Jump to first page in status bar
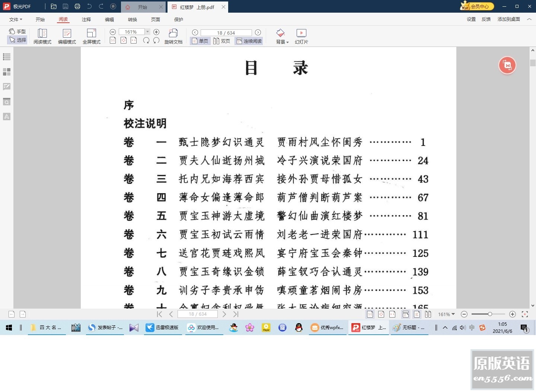The height and width of the screenshot is (392, 536). tap(159, 314)
